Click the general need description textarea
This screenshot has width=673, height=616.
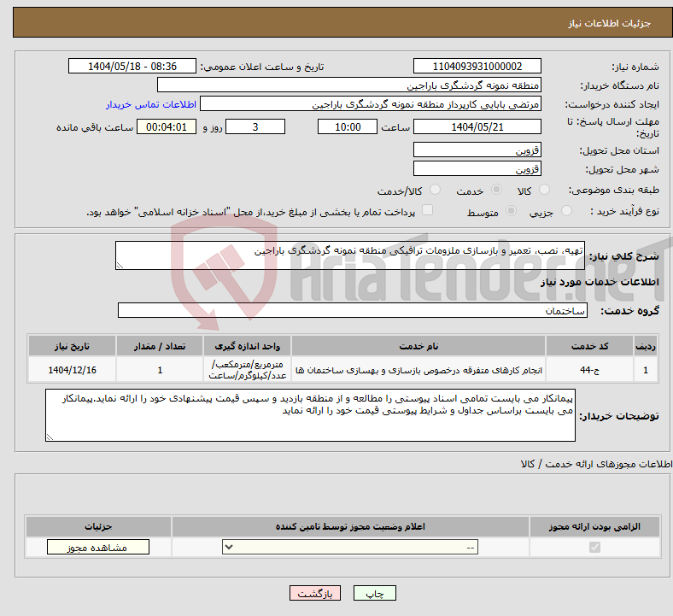(350, 255)
